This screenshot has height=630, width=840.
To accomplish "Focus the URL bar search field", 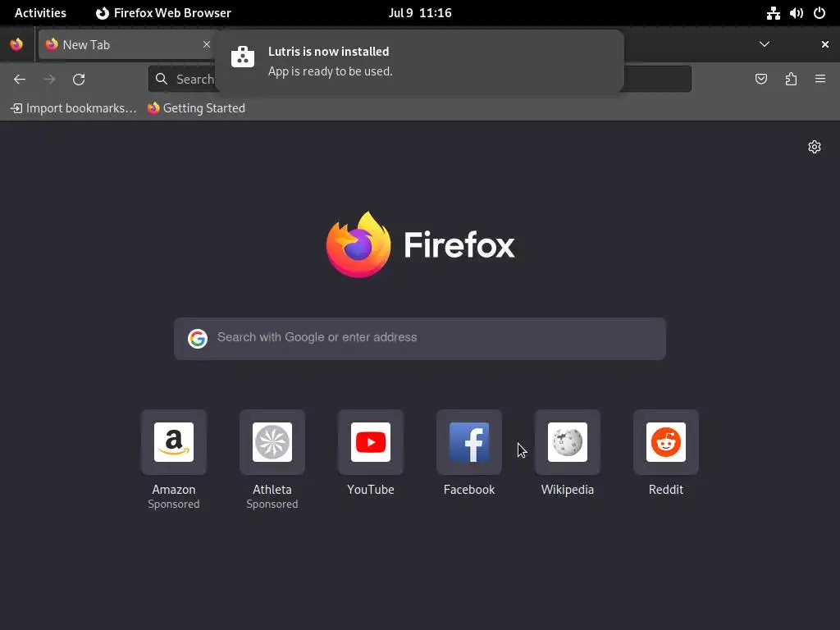I will [420, 80].
